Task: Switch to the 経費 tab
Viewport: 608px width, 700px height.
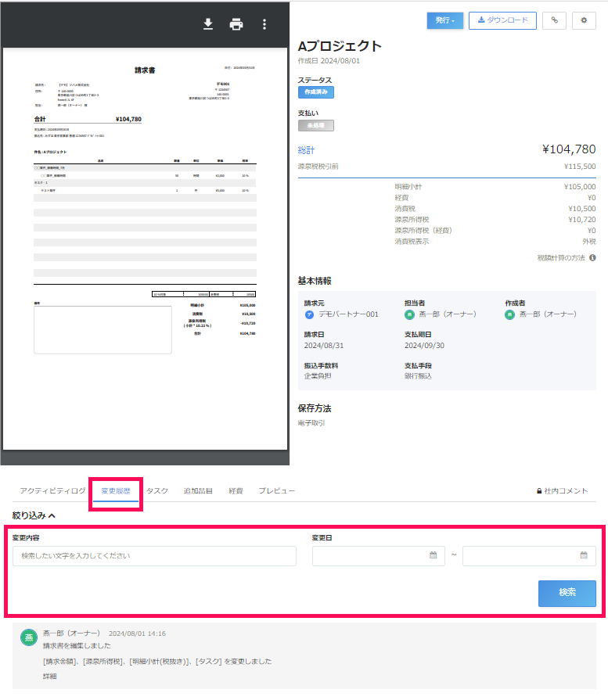Action: click(236, 490)
